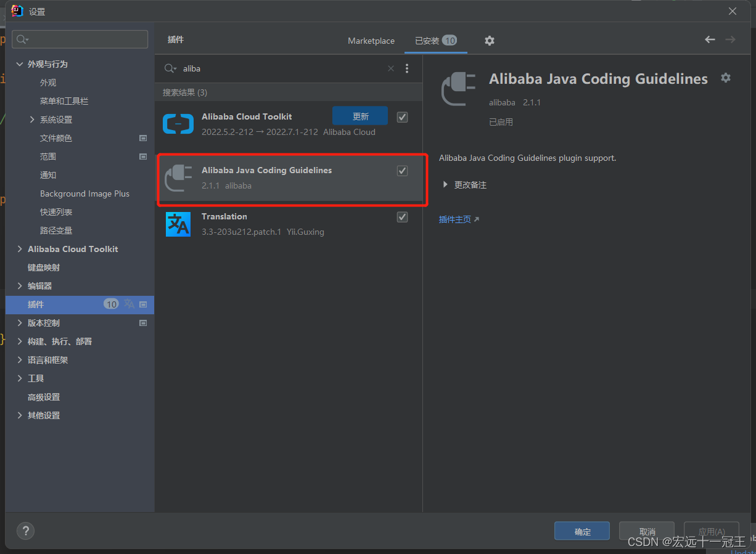
Task: Click the translate icon on 插件 row
Action: point(129,304)
